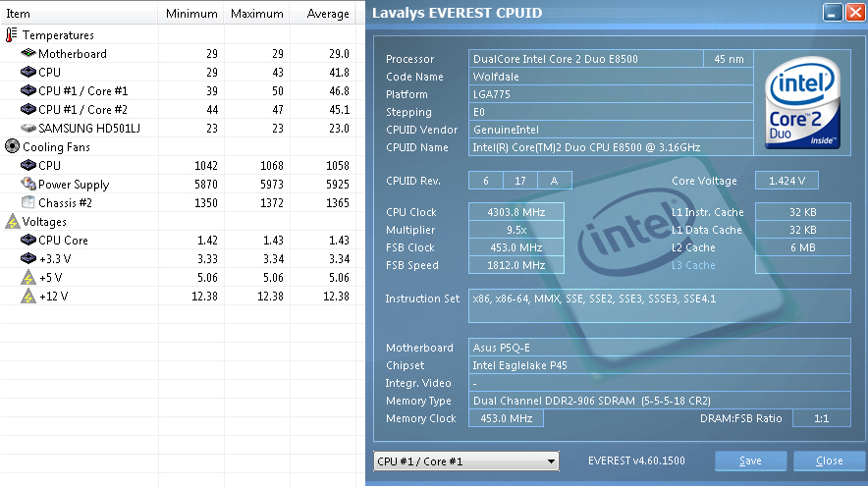The image size is (868, 488).
Task: Click the Core Voltage 1.424 V field
Action: point(787,181)
